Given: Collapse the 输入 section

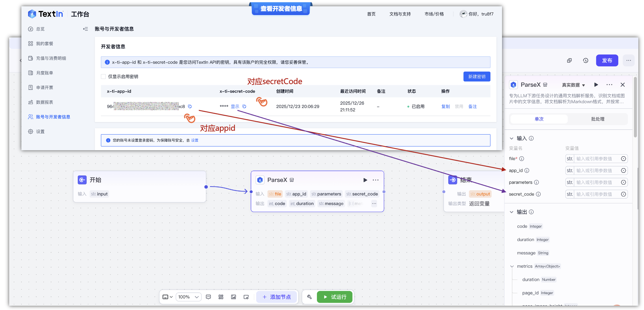Looking at the screenshot, I should click(512, 138).
